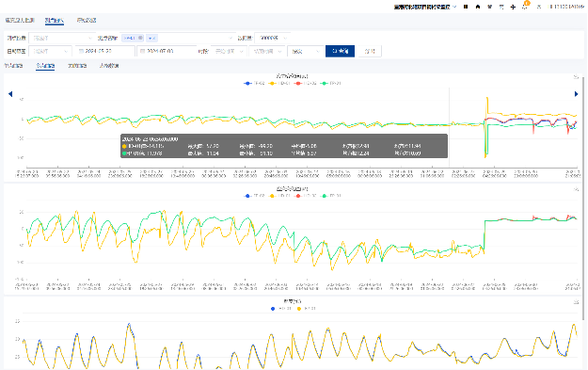This screenshot has width=588, height=370.
Task: Expand the multi-select box containing the selected tags
Action: (x=178, y=38)
